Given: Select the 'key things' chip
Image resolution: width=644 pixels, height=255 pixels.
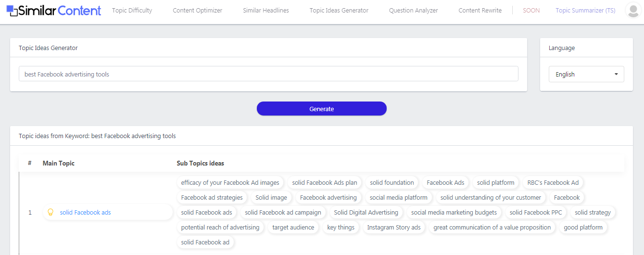Looking at the screenshot, I should click(x=341, y=227).
